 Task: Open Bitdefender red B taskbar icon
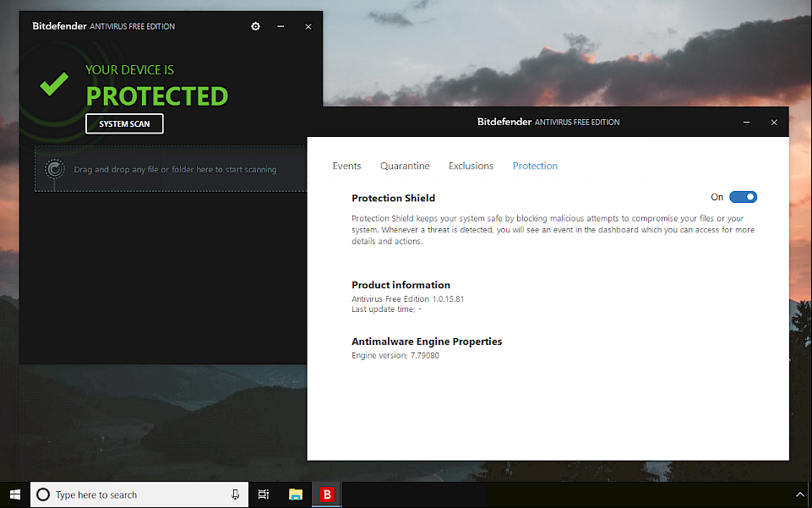click(x=327, y=494)
